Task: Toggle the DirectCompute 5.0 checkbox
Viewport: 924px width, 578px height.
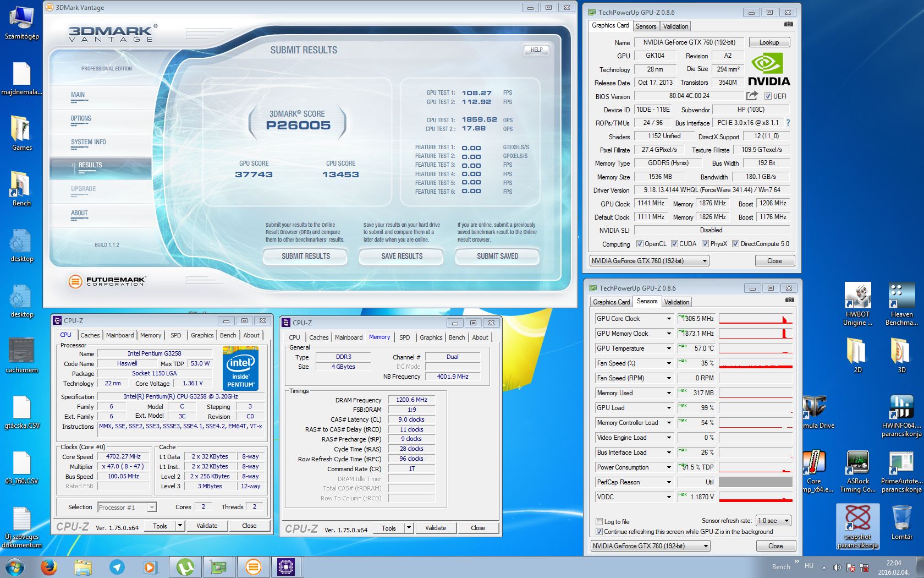Action: pos(735,244)
